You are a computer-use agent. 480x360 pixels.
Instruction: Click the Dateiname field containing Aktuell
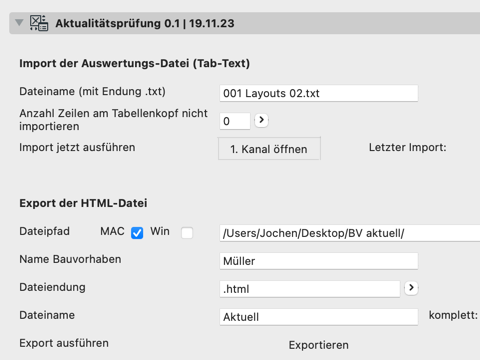click(x=318, y=317)
